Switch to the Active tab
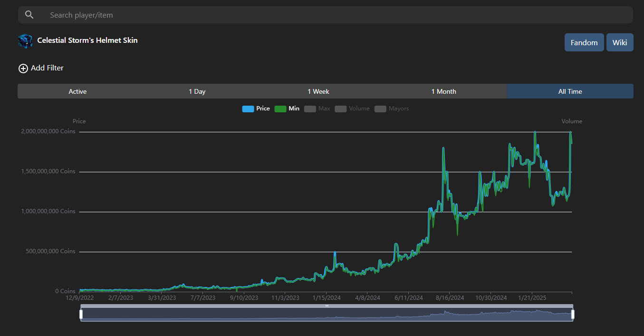 tap(77, 91)
